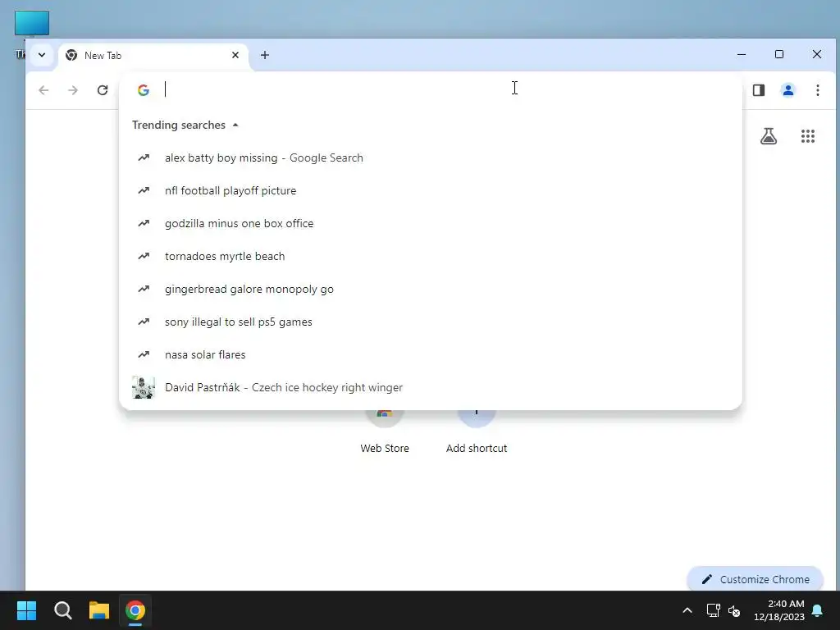This screenshot has height=630, width=840.
Task: Click the Chrome taskbar icon
Action: click(135, 610)
